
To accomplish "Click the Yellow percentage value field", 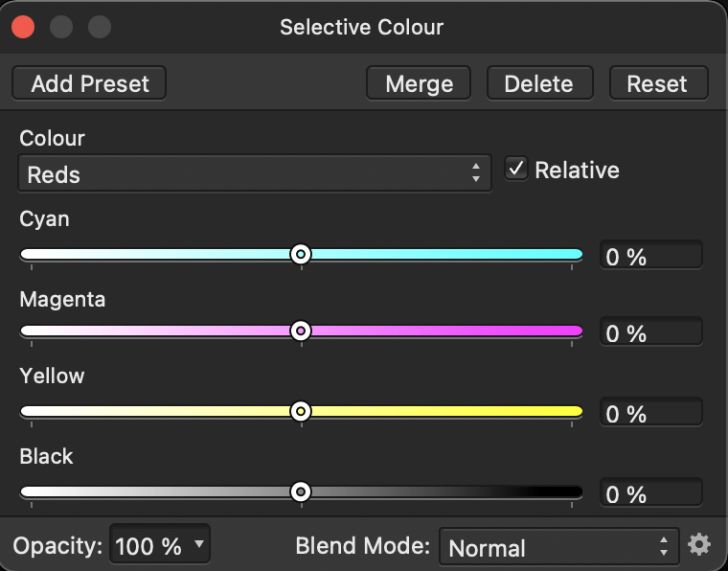I will 651,412.
